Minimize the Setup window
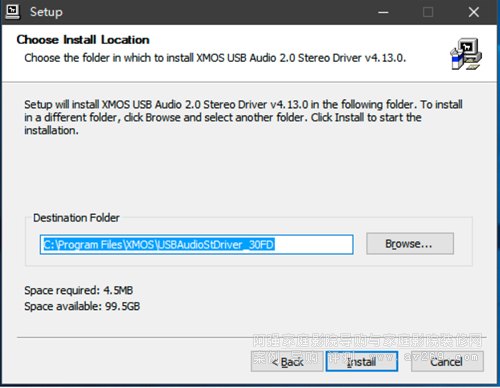Image resolution: width=500 pixels, height=388 pixels. [383, 12]
